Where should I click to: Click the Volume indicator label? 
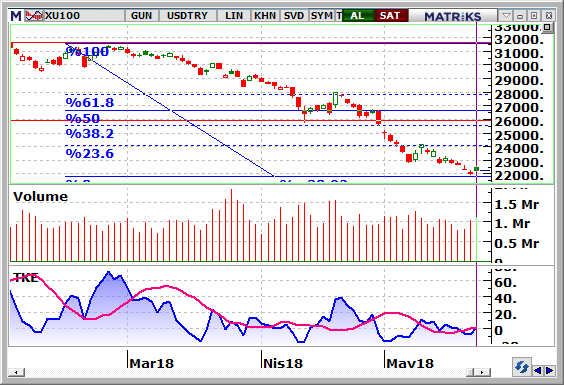click(40, 196)
